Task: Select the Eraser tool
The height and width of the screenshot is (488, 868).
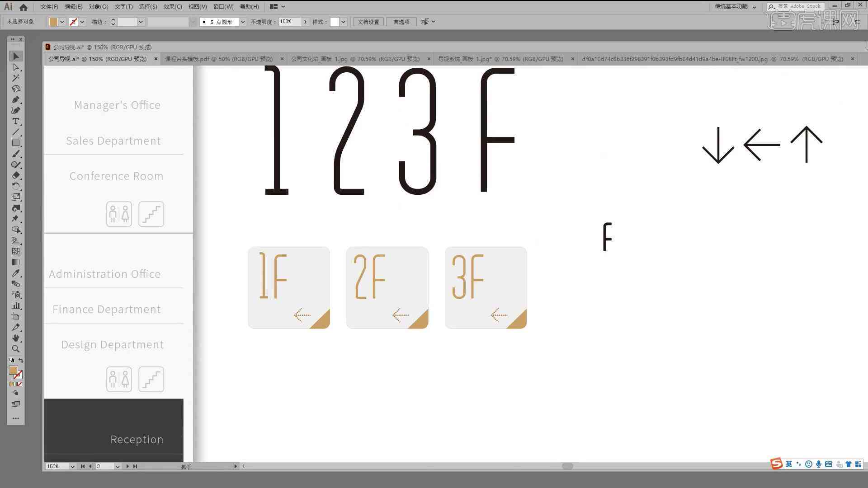Action: click(x=16, y=176)
